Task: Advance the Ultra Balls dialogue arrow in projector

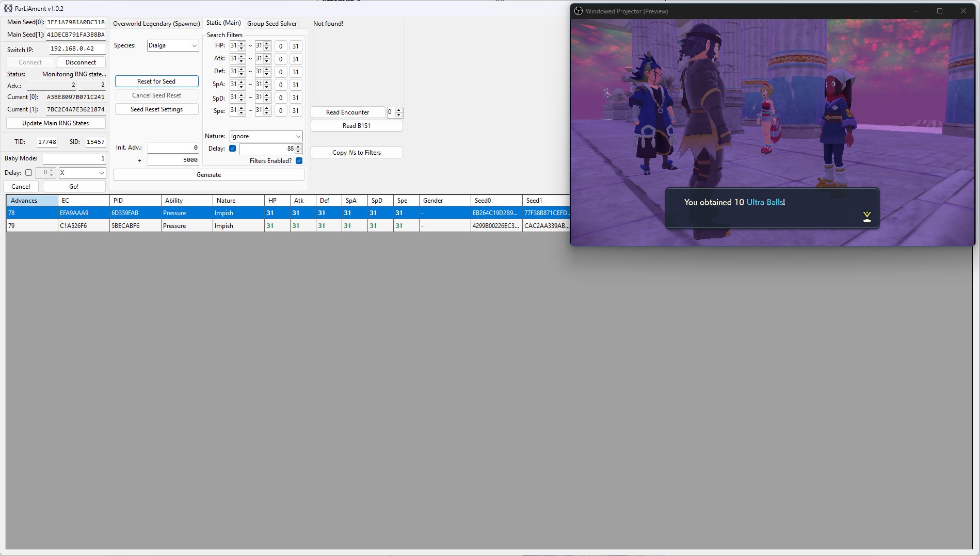Action: (x=867, y=217)
